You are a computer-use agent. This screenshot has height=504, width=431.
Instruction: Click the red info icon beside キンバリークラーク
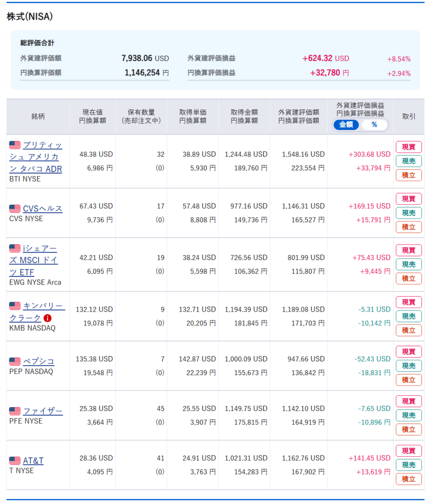click(47, 318)
